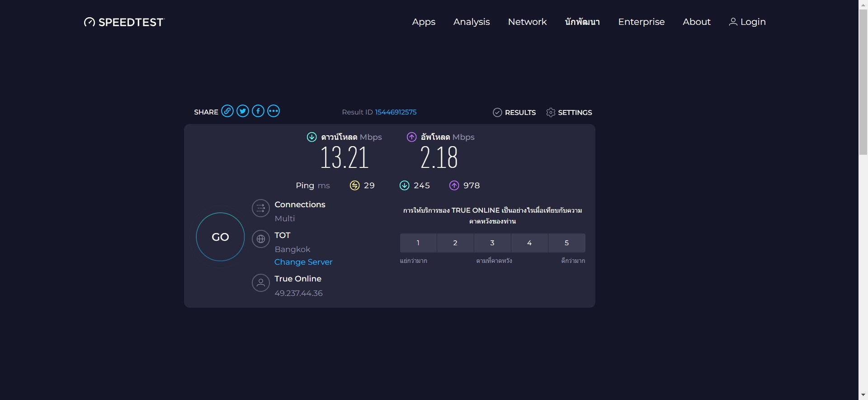868x400 pixels.
Task: Rate True Online with 1
Action: click(418, 243)
